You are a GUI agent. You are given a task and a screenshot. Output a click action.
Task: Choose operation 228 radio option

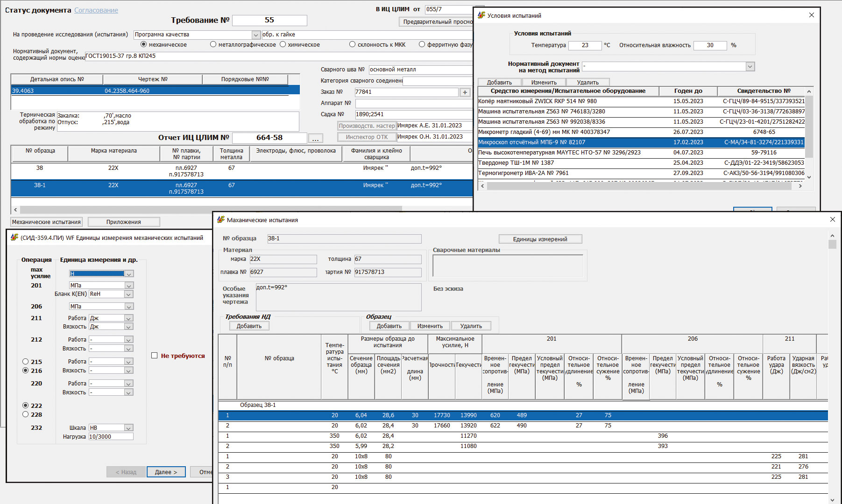pos(26,414)
